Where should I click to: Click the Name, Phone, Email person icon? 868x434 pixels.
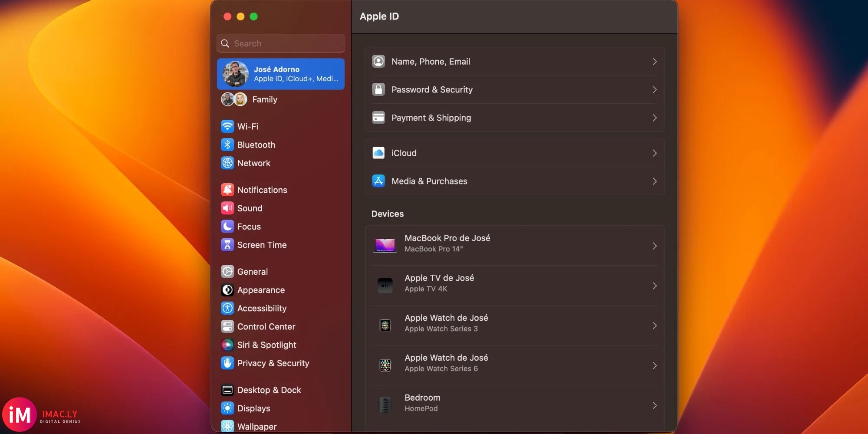click(378, 61)
